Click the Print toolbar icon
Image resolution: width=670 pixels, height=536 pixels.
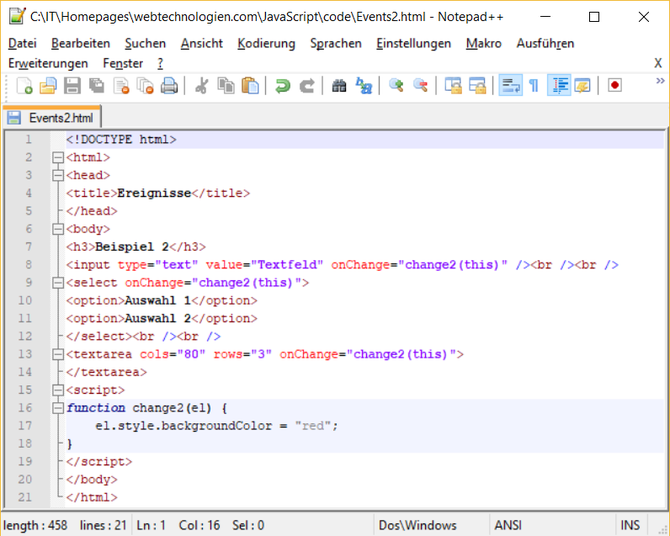click(x=170, y=86)
